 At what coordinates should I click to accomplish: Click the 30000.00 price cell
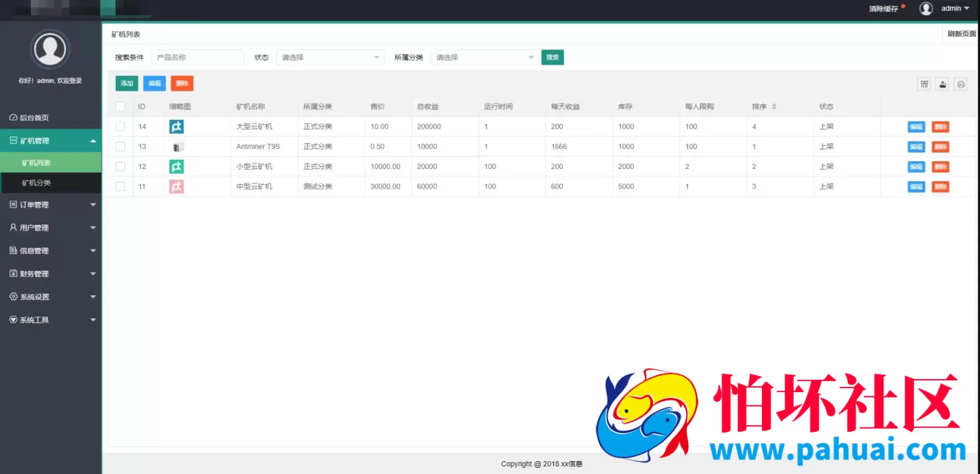tap(385, 187)
